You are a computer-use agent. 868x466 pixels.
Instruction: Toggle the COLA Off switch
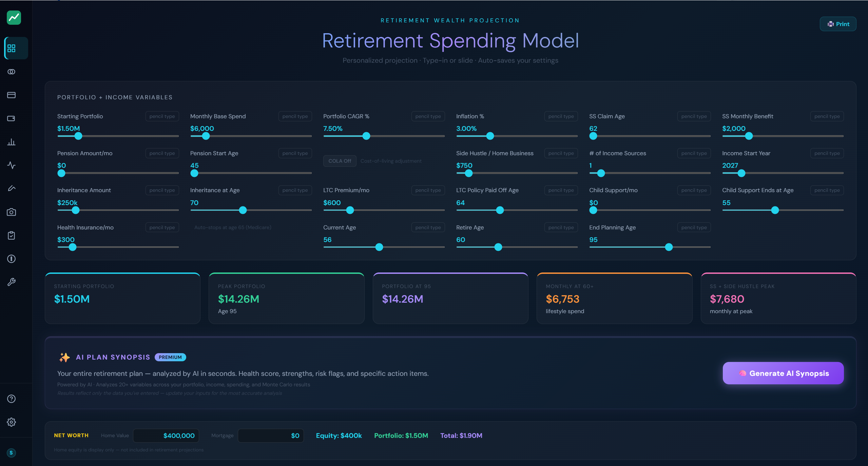coord(340,161)
